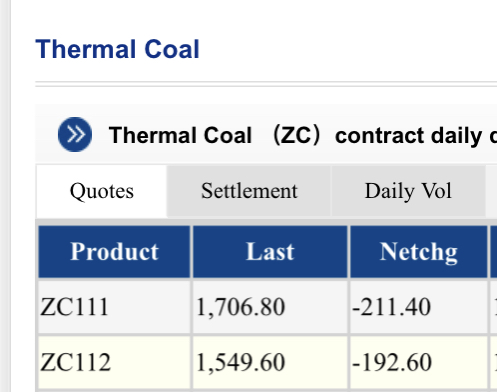Image resolution: width=497 pixels, height=392 pixels.
Task: Select the ZC112 product cell
Action: [x=114, y=362]
